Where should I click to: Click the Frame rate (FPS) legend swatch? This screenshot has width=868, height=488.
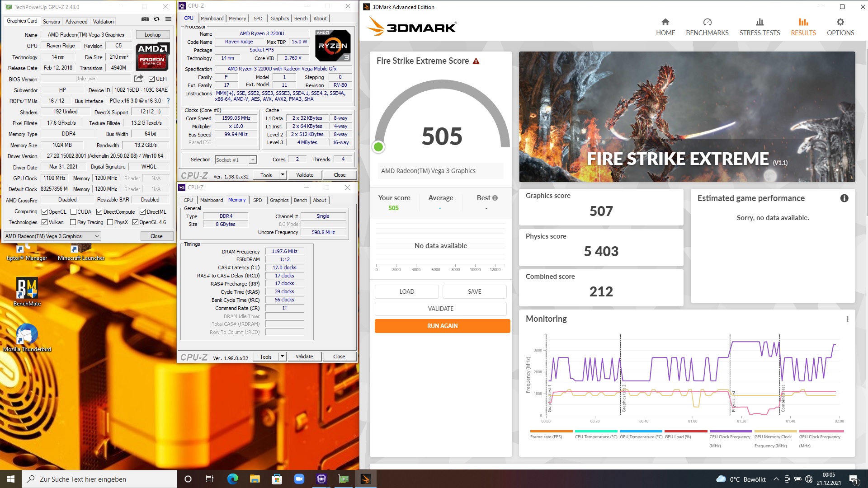pos(551,432)
